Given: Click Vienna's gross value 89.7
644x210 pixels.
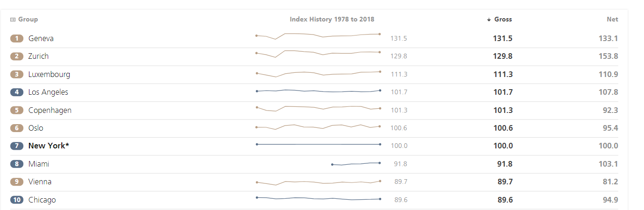Looking at the screenshot, I should point(505,182).
